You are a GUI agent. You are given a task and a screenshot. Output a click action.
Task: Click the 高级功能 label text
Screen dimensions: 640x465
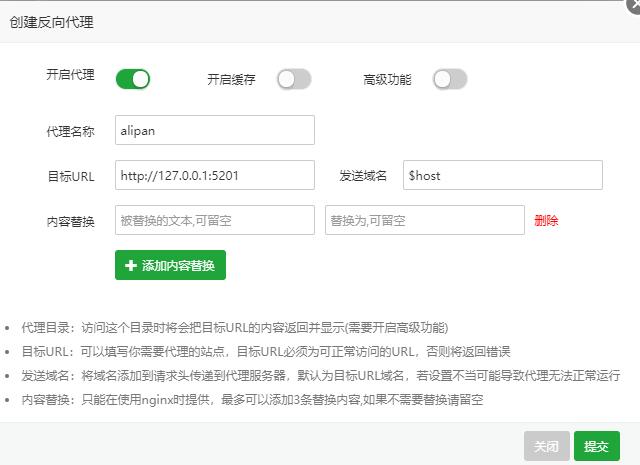(387, 80)
